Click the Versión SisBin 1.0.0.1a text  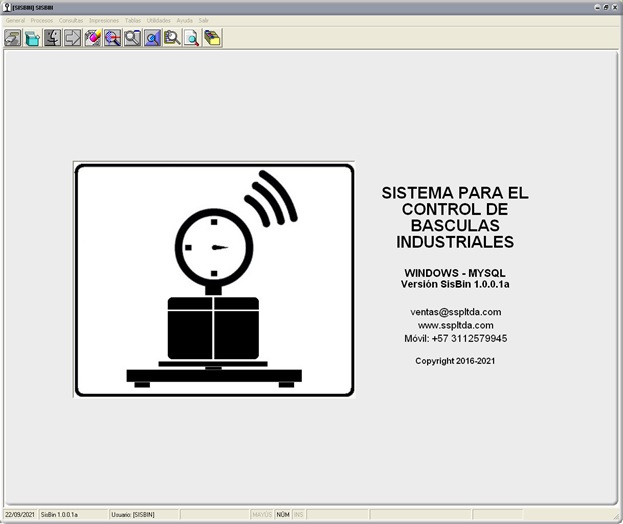coord(455,284)
